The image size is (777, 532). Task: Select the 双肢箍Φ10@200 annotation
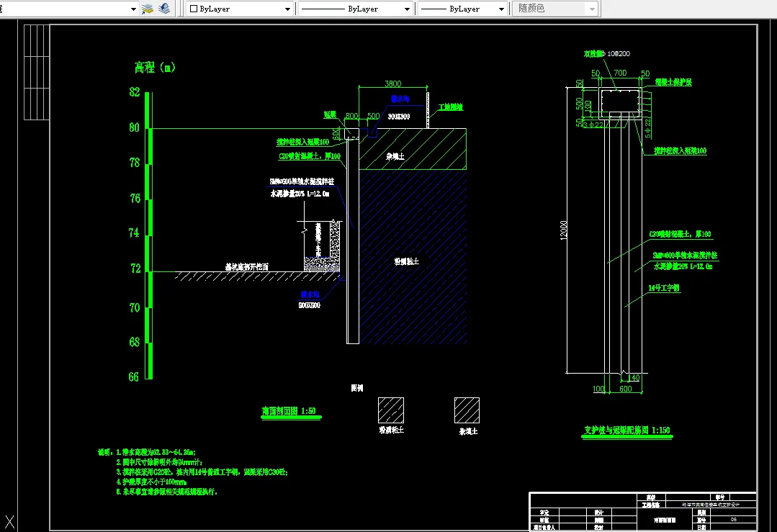coord(607,53)
